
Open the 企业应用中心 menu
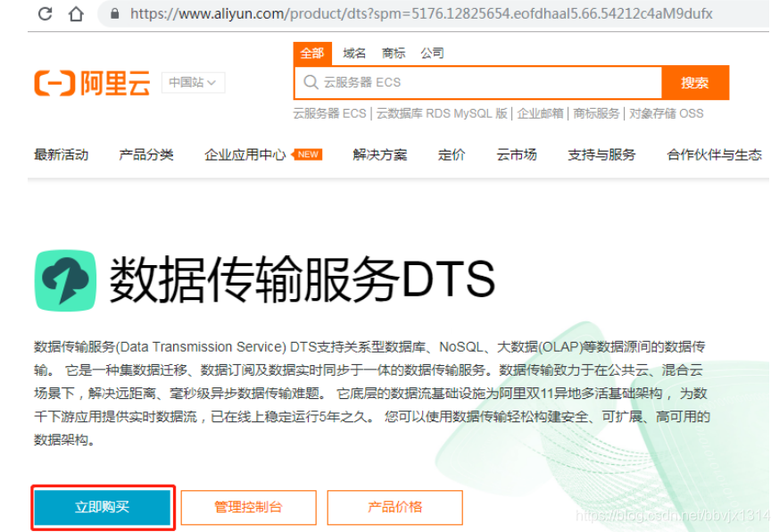[244, 155]
